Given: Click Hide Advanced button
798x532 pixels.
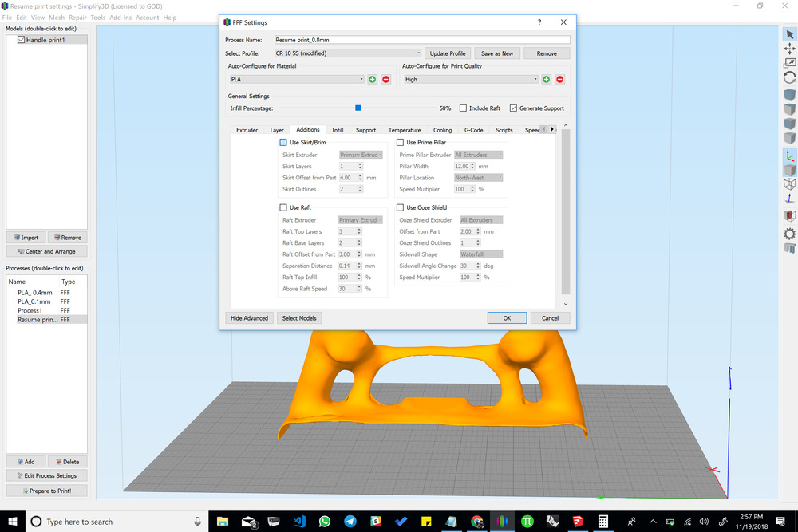Looking at the screenshot, I should 249,318.
